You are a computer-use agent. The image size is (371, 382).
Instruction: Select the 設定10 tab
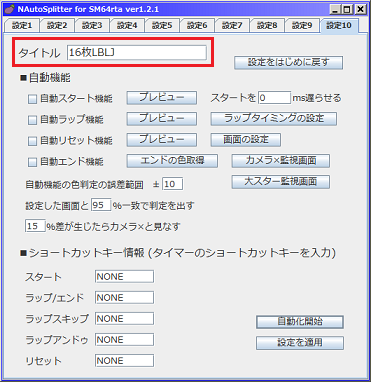[339, 26]
